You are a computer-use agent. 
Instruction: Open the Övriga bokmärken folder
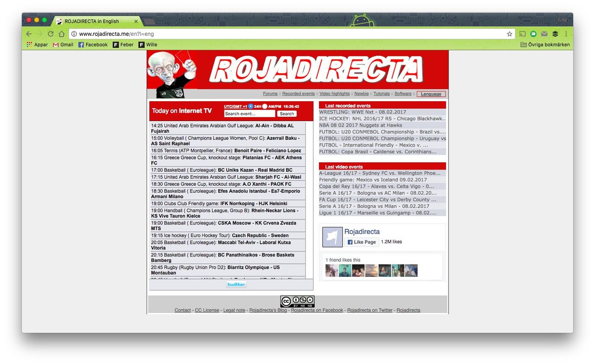point(545,45)
